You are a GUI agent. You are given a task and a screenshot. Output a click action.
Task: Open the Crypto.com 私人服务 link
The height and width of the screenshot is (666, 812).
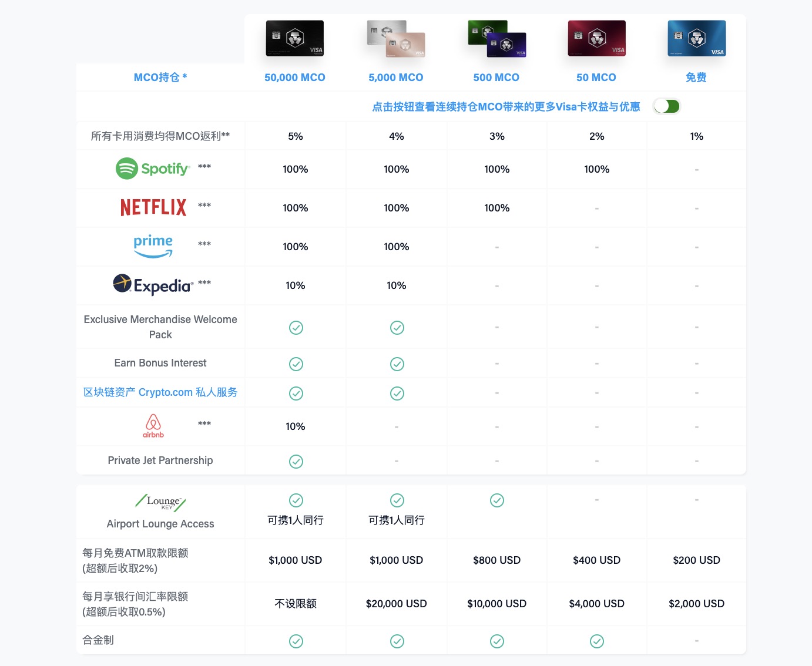pyautogui.click(x=160, y=392)
